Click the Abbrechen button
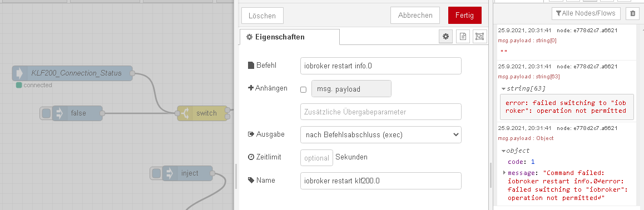Viewport: 644px width, 210px height. tap(415, 16)
